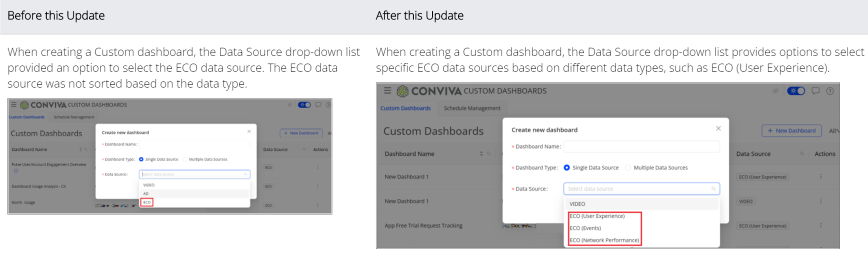
Task: Click search icon in right Data Source field
Action: coord(713,189)
